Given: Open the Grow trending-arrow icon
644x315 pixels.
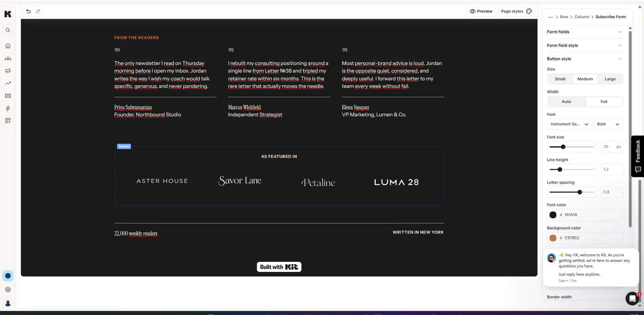Looking at the screenshot, I should (x=8, y=83).
